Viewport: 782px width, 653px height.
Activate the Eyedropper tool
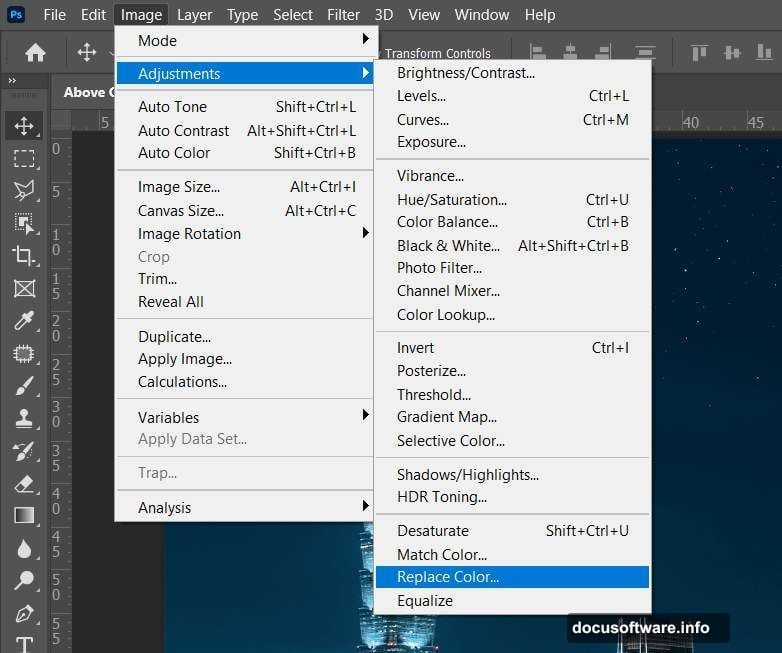click(24, 320)
